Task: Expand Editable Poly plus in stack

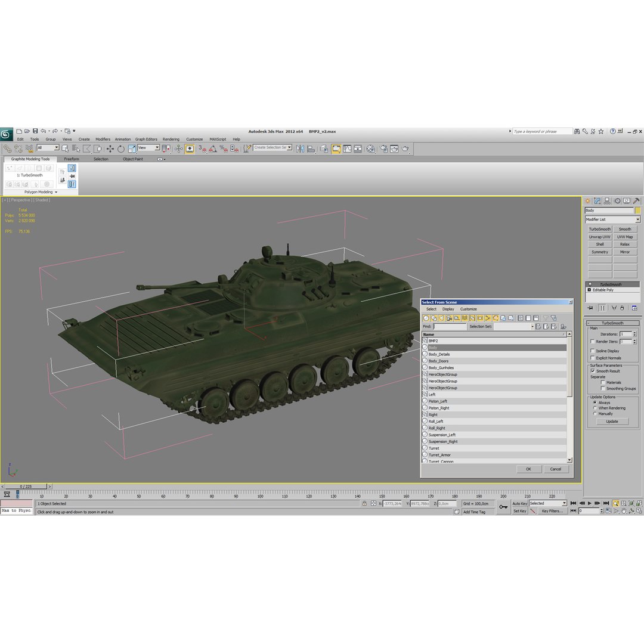Action: [589, 290]
